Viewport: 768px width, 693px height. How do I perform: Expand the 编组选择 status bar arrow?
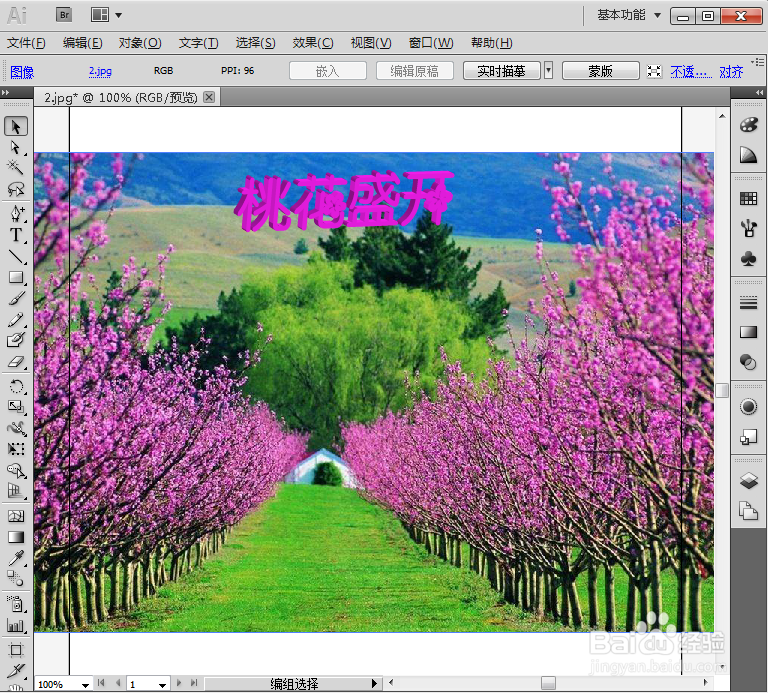tap(374, 683)
